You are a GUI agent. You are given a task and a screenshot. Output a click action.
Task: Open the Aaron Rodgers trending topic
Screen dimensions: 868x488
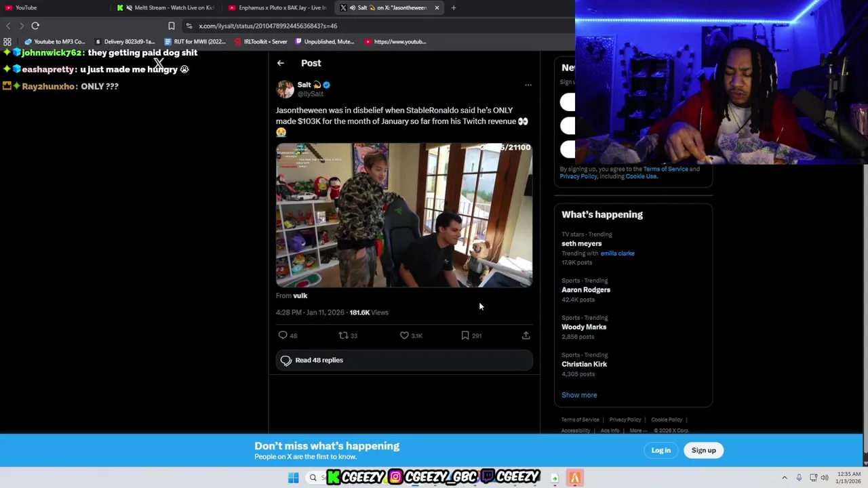pos(586,290)
